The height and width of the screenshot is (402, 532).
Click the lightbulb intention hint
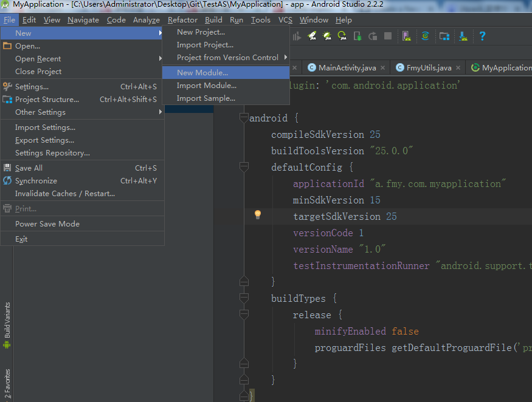[x=258, y=214]
